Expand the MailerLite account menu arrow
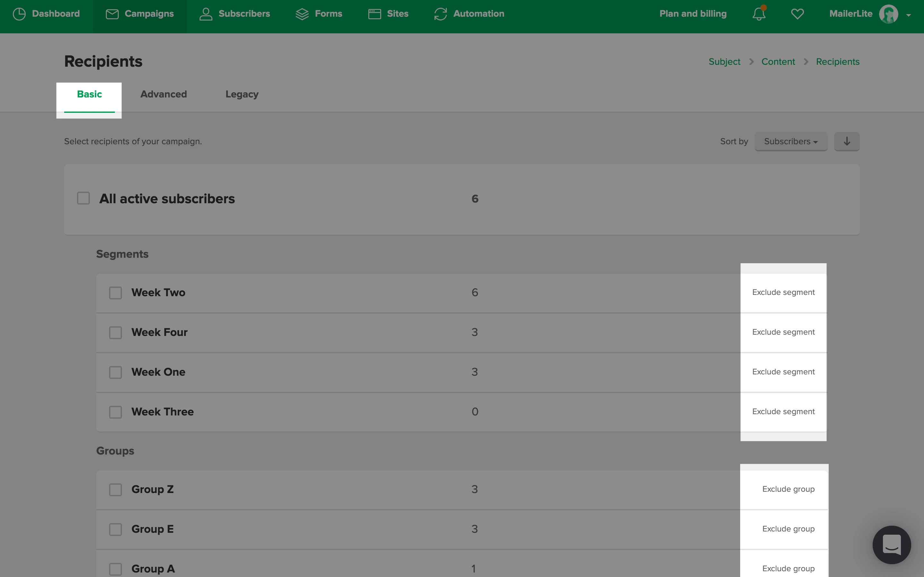The image size is (924, 577). coord(908,15)
